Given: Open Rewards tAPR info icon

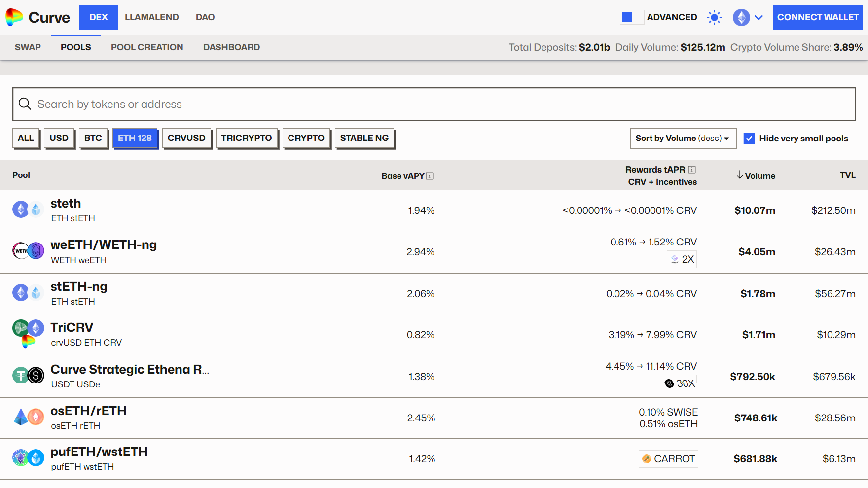Looking at the screenshot, I should tap(692, 170).
